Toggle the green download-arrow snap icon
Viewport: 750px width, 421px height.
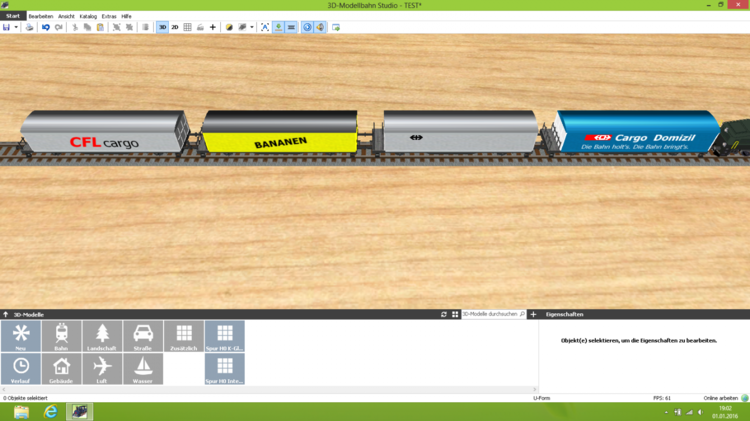click(x=278, y=27)
